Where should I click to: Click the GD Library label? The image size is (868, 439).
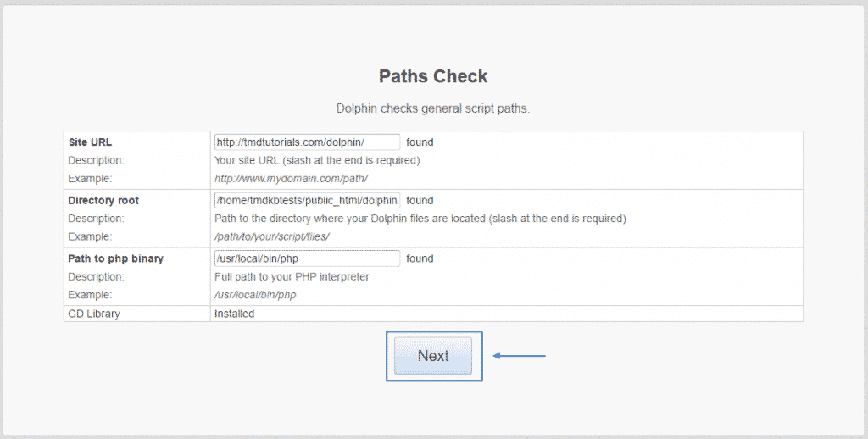(93, 314)
